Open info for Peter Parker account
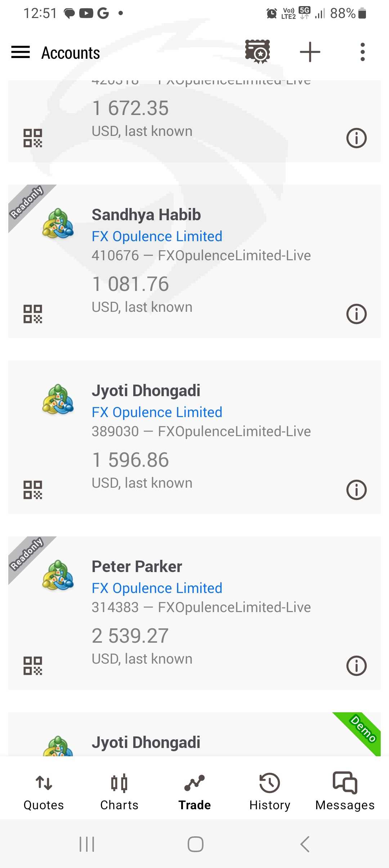The width and height of the screenshot is (389, 868). (x=356, y=665)
